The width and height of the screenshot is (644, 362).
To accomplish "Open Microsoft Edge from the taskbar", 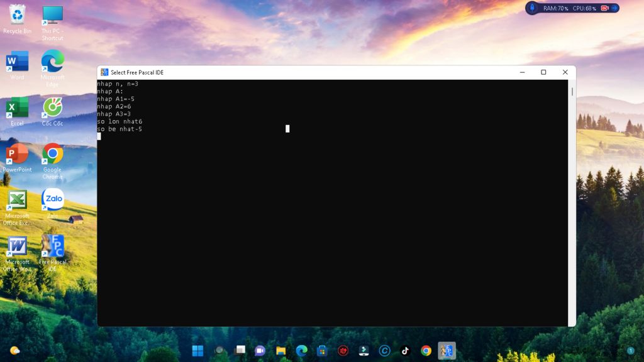I will tap(301, 351).
